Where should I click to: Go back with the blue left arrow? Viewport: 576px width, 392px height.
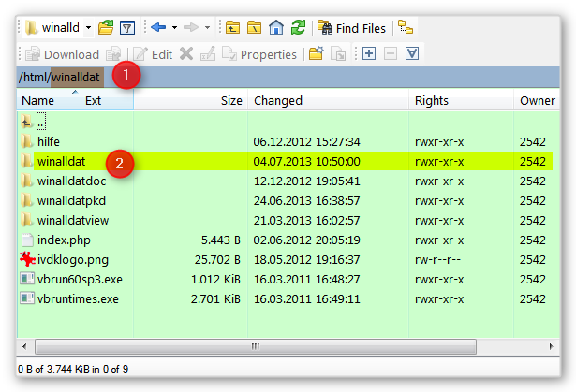[156, 27]
